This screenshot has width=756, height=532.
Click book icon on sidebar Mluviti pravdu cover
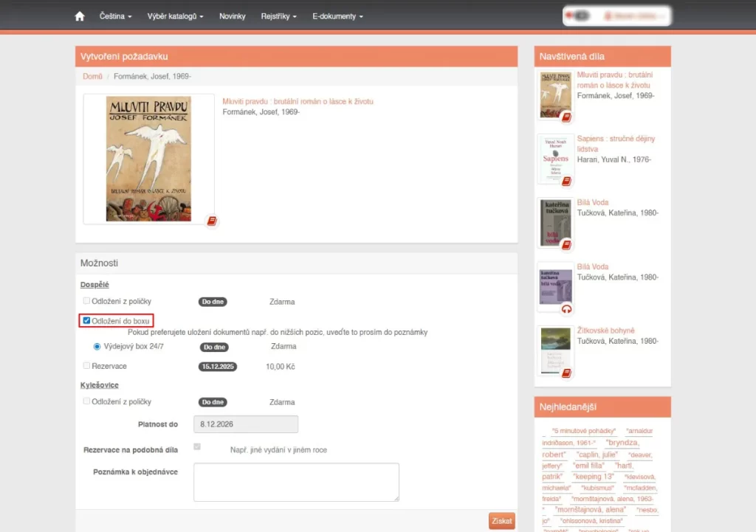pyautogui.click(x=566, y=117)
